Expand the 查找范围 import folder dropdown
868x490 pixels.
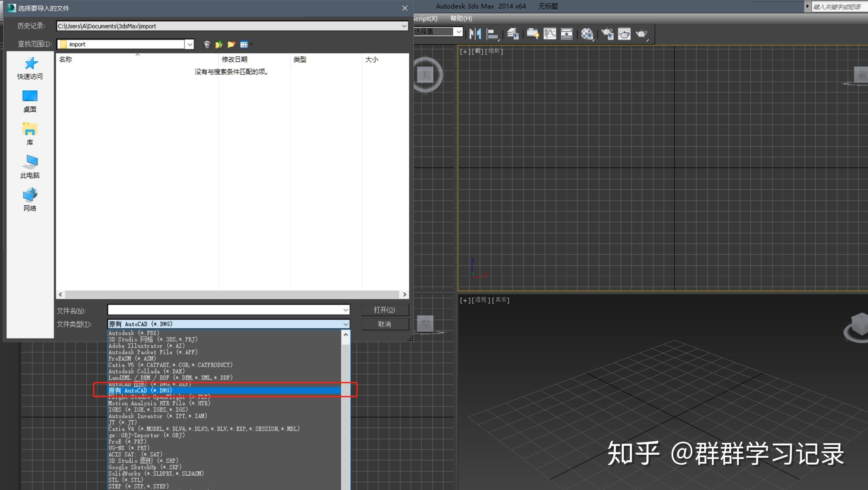pos(190,44)
